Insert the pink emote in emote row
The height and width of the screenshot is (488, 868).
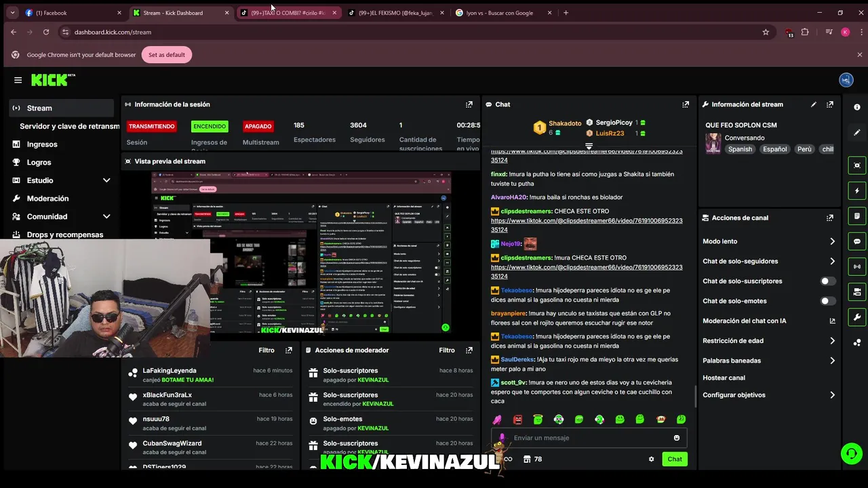point(497,420)
